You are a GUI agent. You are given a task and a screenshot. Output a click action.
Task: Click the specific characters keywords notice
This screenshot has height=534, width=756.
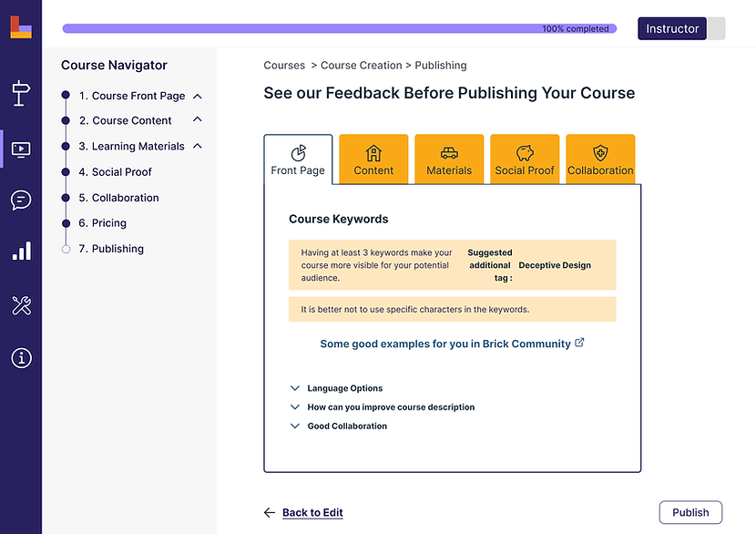[x=453, y=309]
